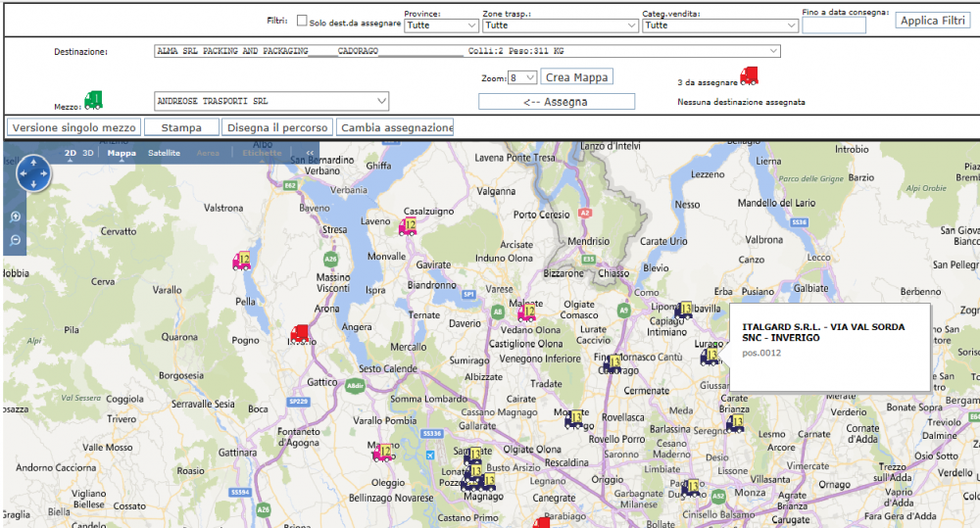The image size is (980, 528).
Task: Select the Satellite map style
Action: click(164, 153)
